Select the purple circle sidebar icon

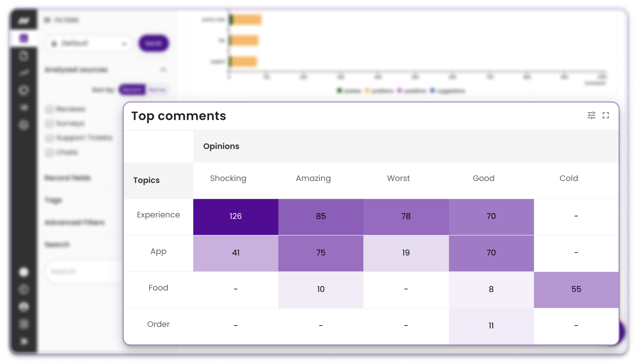pos(24,38)
